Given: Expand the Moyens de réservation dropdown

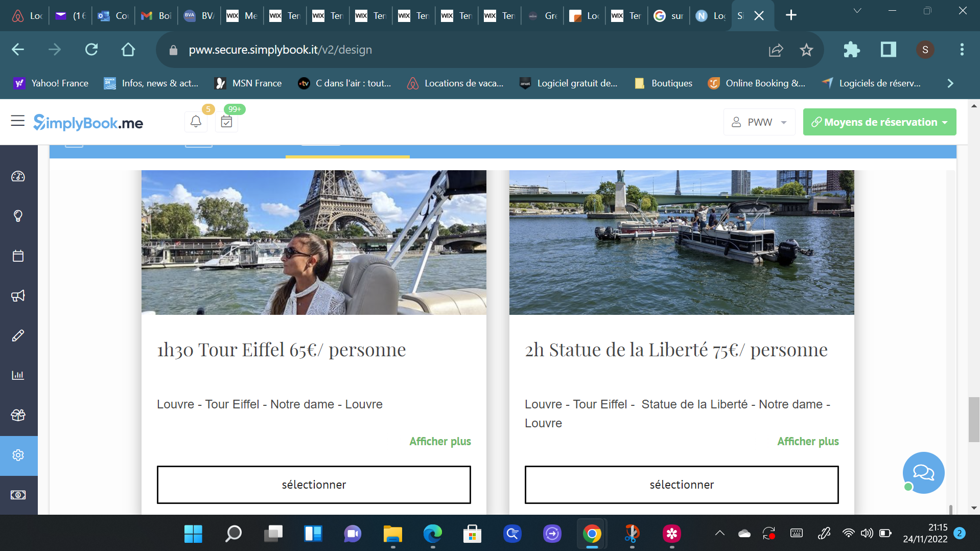Looking at the screenshot, I should (x=879, y=122).
